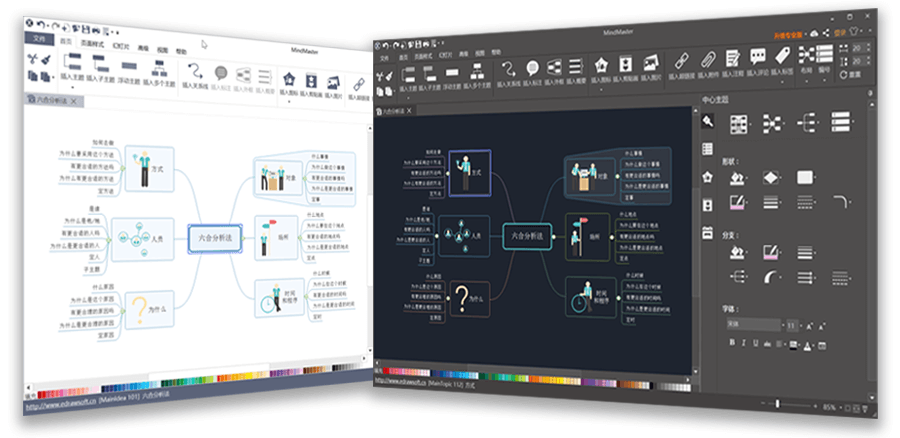Click Reset button in dark ribbon
Image resolution: width=900 pixels, height=438 pixels.
point(851,75)
